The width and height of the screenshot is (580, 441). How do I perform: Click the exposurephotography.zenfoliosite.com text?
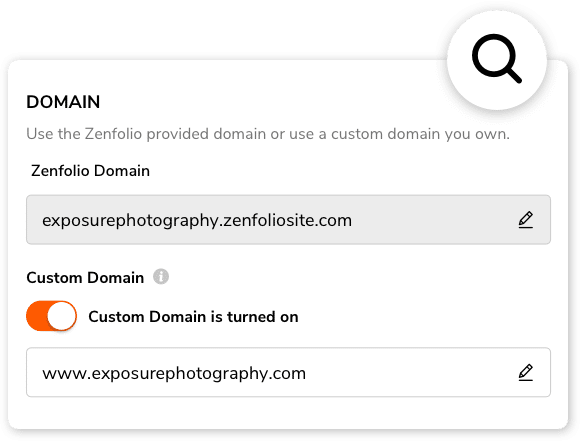[197, 220]
